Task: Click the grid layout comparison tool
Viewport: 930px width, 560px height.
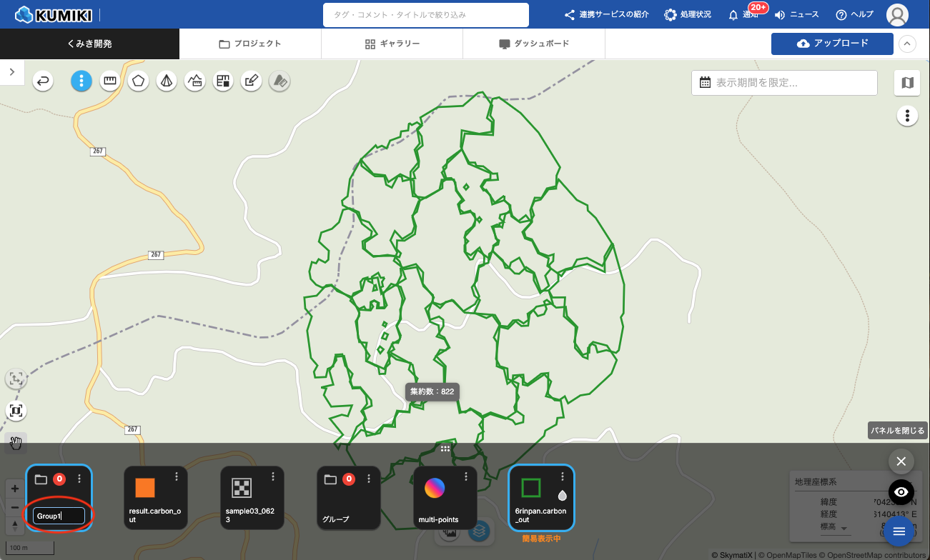Action: pos(223,81)
